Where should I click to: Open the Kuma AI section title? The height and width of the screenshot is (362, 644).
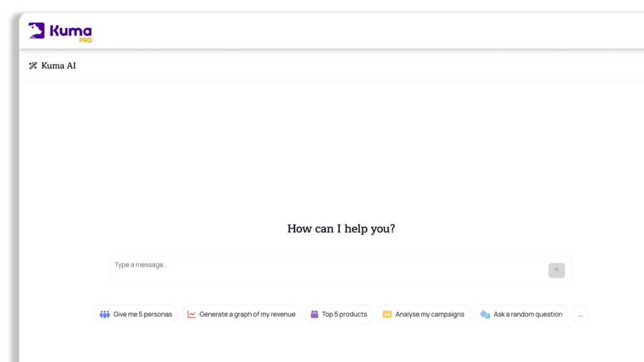(x=58, y=65)
